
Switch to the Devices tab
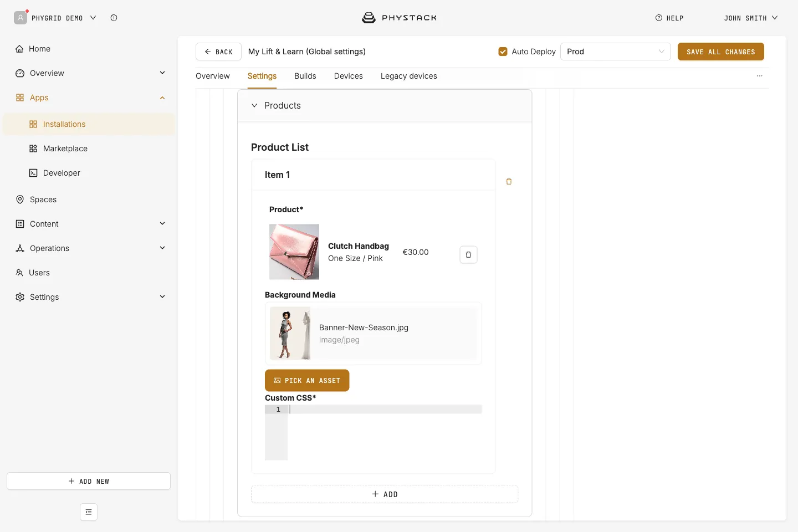click(349, 76)
